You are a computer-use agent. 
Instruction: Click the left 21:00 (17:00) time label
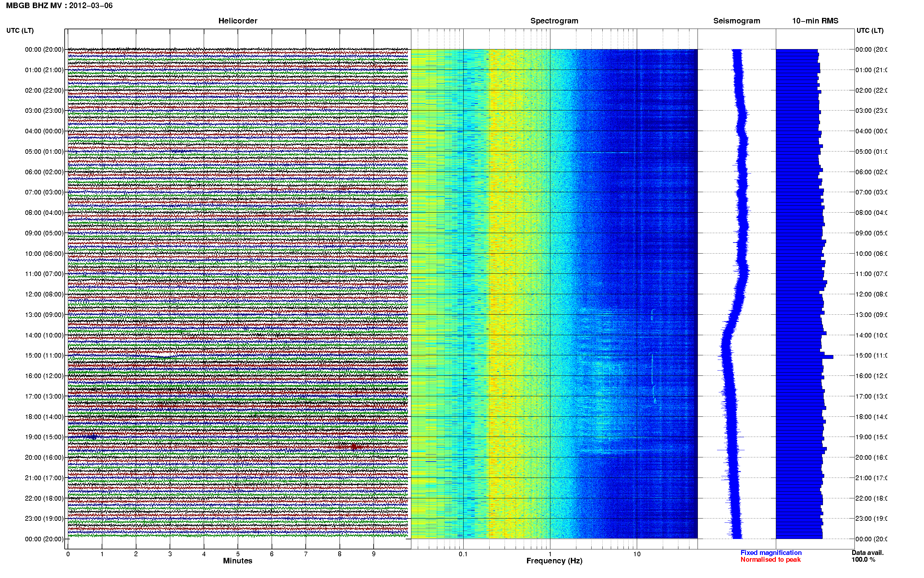point(44,478)
